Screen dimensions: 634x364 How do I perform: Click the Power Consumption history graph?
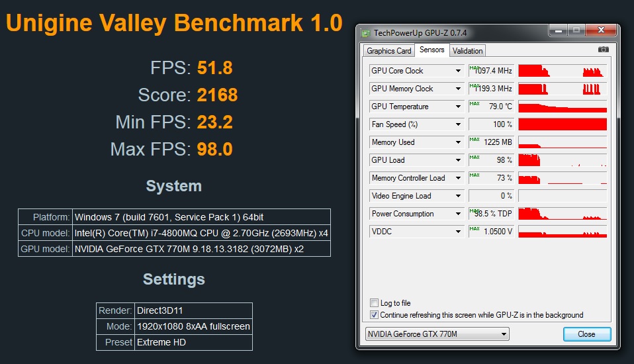pos(563,214)
